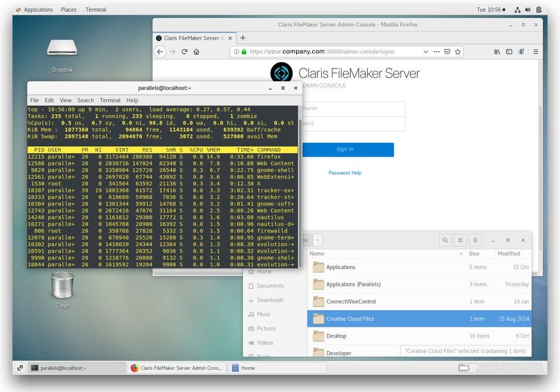Viewport: 560px width, 392px height.
Task: Select the Desktop folder row
Action: click(419, 336)
